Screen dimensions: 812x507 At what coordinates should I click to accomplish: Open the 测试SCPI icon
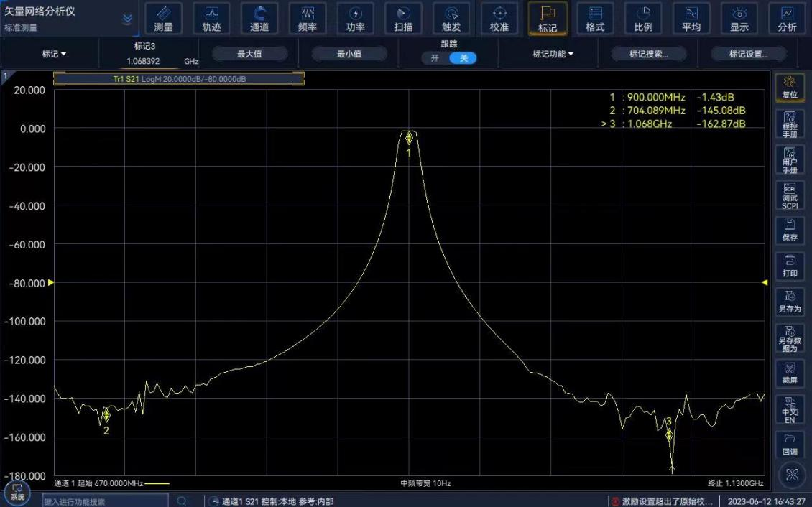point(790,195)
